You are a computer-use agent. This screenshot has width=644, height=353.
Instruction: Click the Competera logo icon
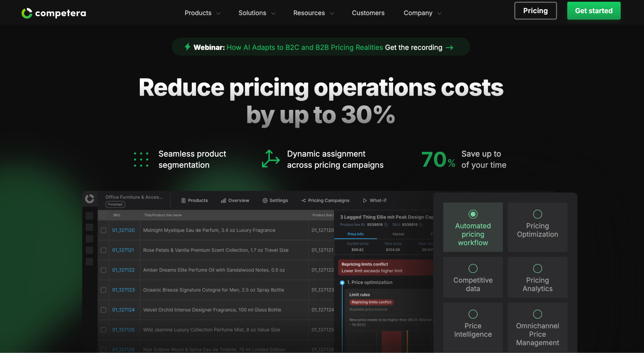[27, 13]
